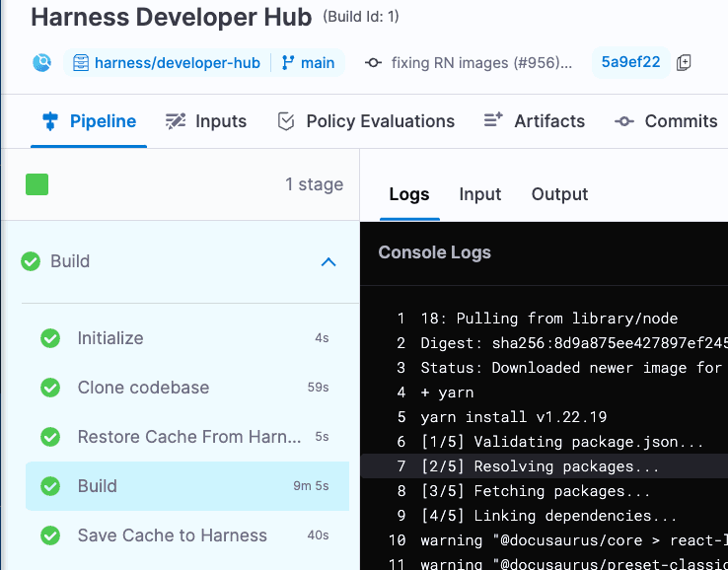This screenshot has height=570, width=728.
Task: Click the Harness Developer Hub title
Action: coord(172,17)
